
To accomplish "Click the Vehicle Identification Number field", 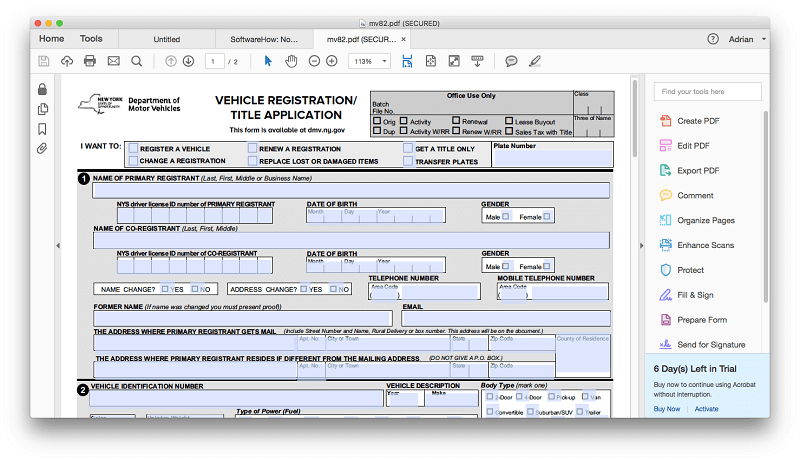I will pyautogui.click(x=237, y=398).
